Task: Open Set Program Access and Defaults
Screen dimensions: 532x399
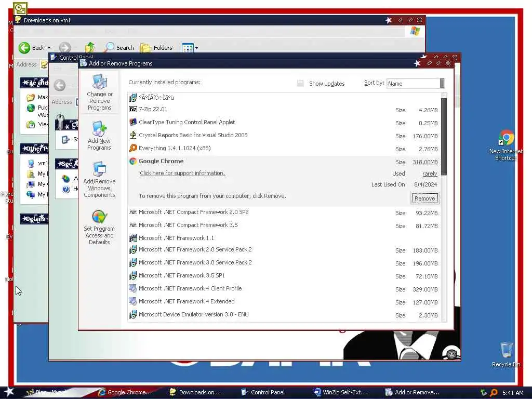Action: click(99, 228)
